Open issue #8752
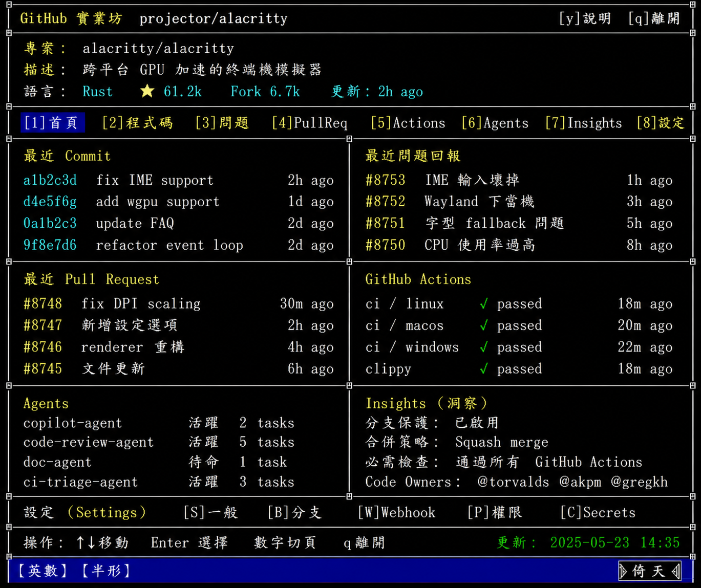The width and height of the screenshot is (701, 588). (386, 202)
